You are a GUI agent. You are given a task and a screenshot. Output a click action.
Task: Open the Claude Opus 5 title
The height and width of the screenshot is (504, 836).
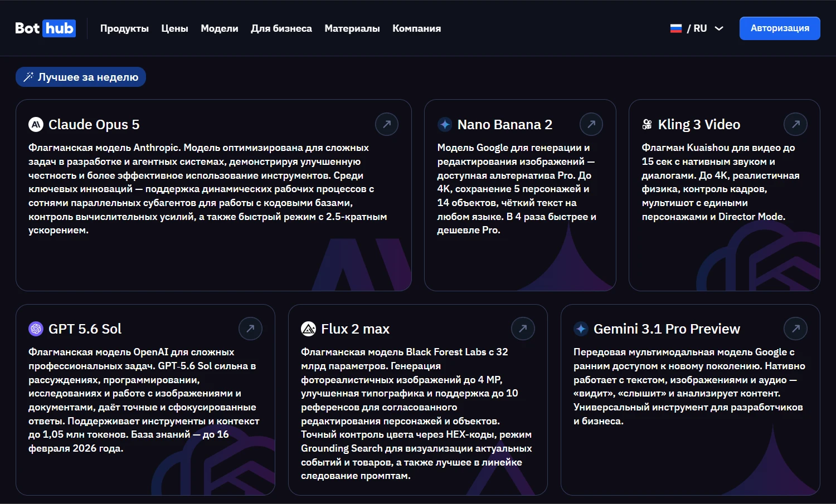(94, 124)
